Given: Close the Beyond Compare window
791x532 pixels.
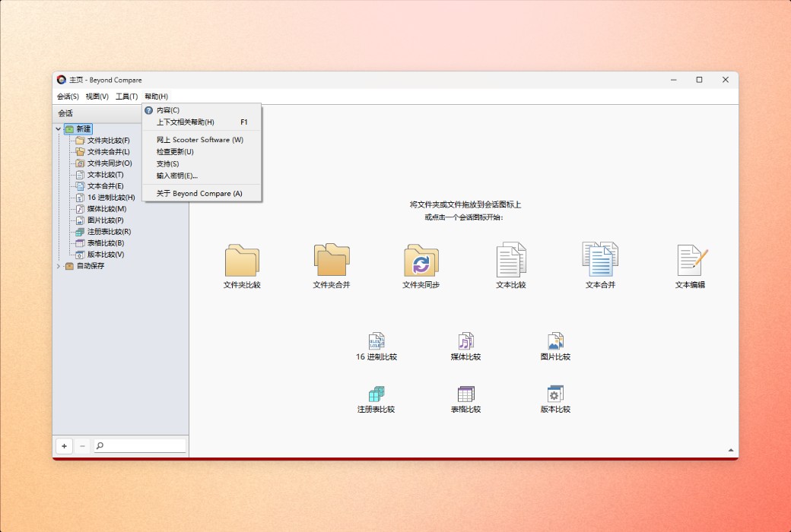Looking at the screenshot, I should click(726, 80).
